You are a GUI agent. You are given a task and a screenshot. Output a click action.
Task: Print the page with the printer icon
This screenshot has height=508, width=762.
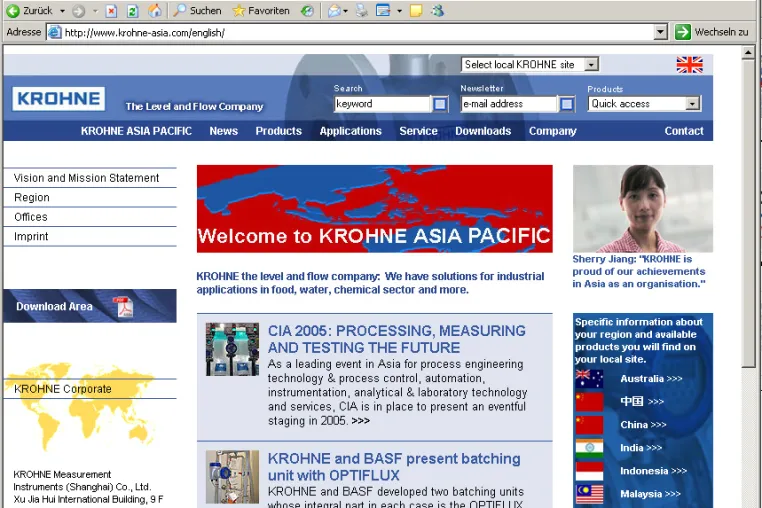pyautogui.click(x=362, y=11)
